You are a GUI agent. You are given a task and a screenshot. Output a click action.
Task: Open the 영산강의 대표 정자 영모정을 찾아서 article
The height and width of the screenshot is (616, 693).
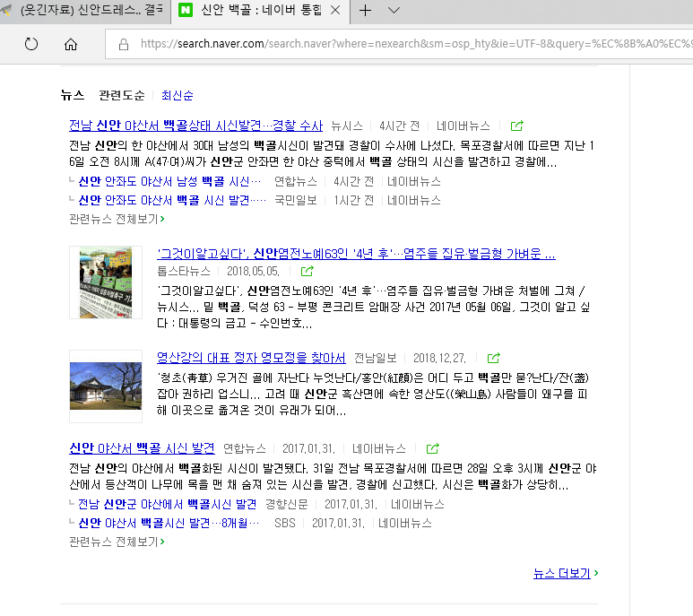(251, 358)
